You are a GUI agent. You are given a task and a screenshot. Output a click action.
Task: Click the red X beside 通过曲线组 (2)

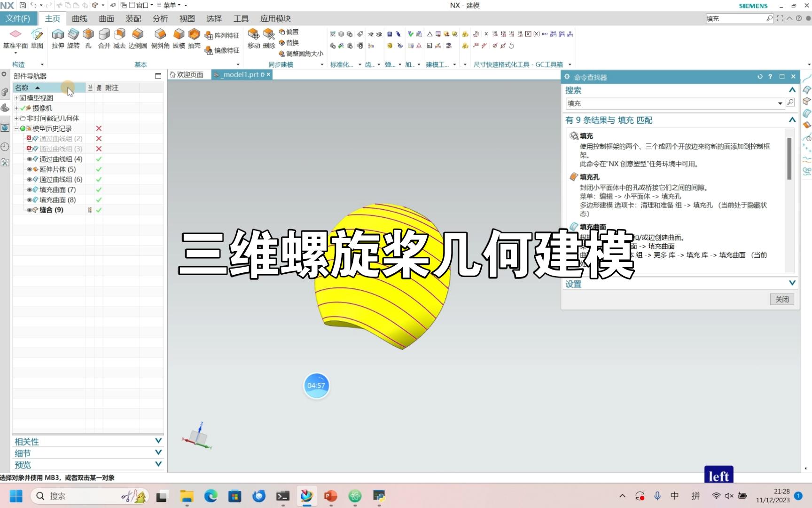click(98, 138)
